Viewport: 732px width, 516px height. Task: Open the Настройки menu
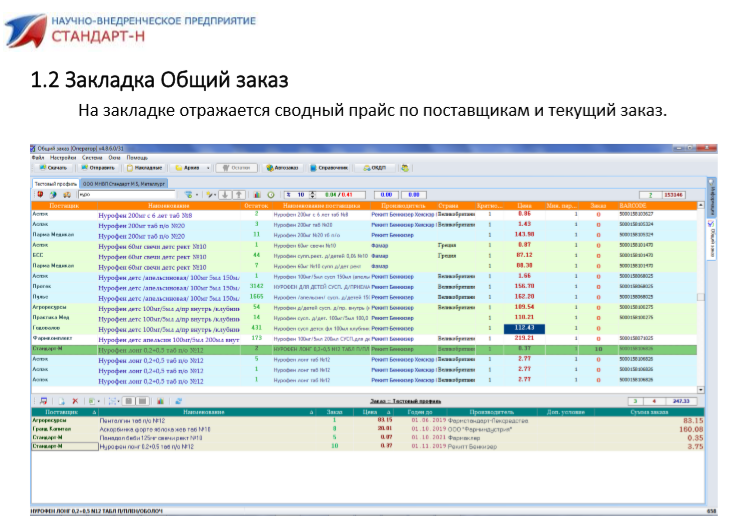(63, 158)
